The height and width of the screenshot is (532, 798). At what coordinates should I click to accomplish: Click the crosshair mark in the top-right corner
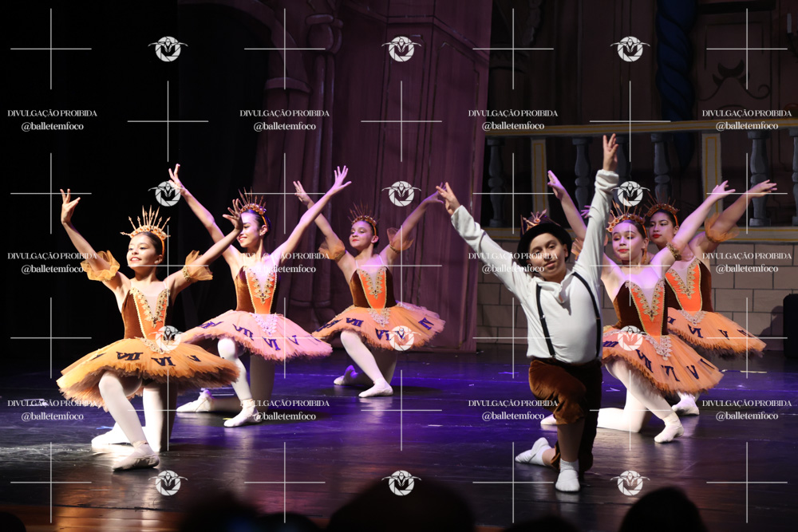(x=747, y=49)
